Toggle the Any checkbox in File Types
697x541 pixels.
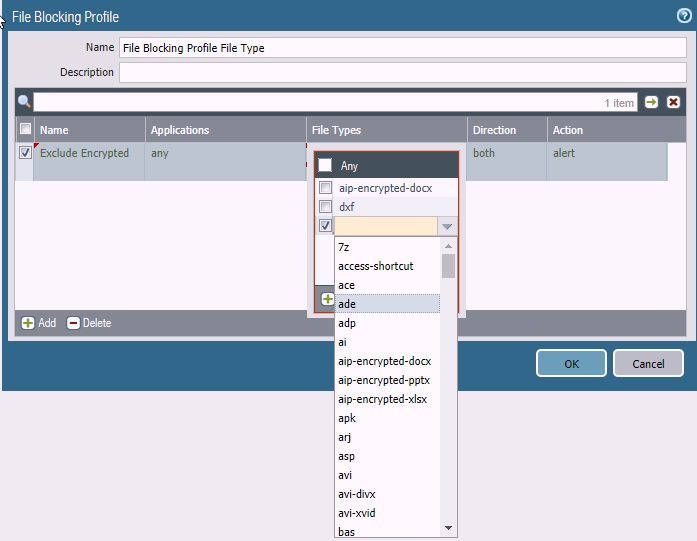325,166
